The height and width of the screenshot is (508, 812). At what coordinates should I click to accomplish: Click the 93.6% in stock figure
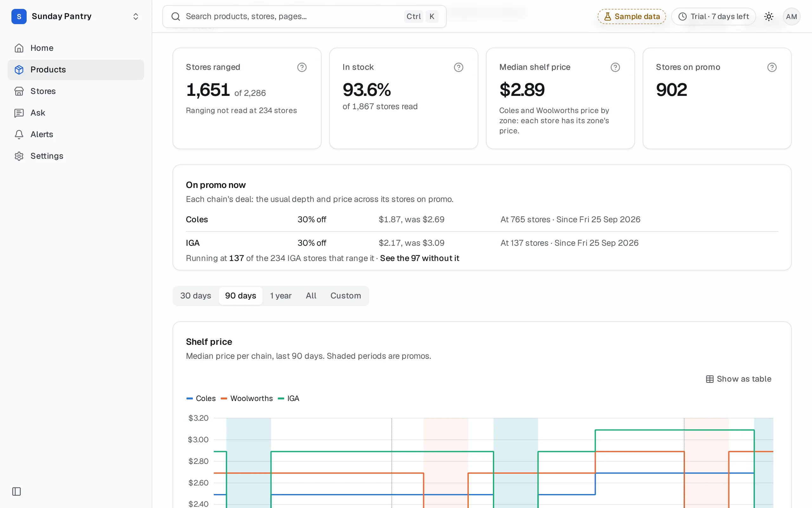(367, 90)
